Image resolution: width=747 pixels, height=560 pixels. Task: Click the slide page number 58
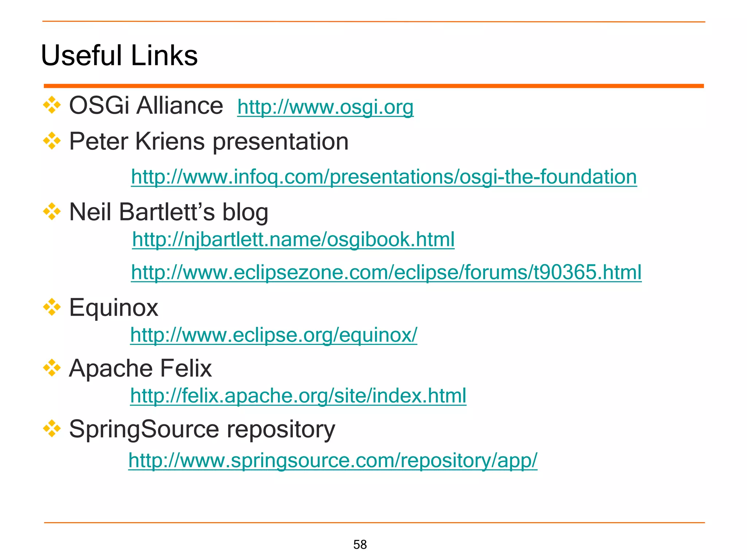(x=360, y=545)
